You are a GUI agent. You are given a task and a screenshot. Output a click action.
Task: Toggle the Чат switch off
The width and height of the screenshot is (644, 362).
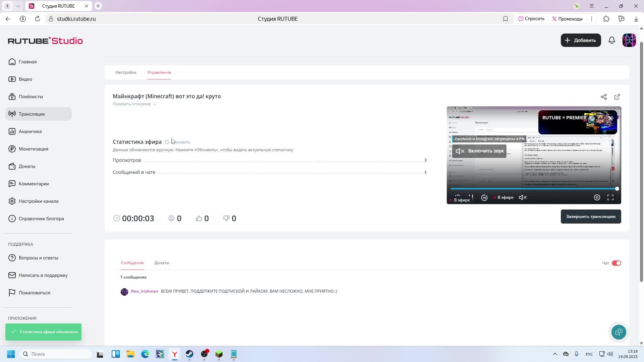(x=616, y=263)
